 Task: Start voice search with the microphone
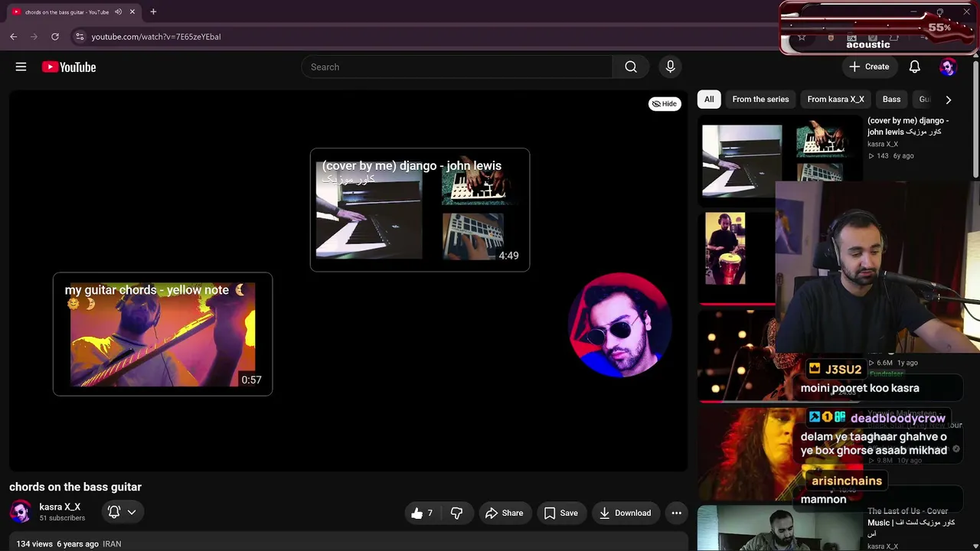670,67
